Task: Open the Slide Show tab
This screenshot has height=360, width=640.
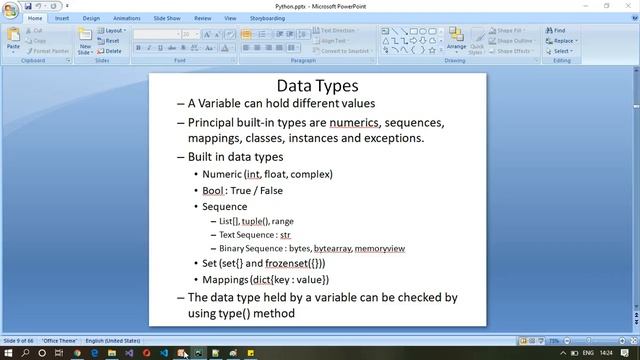Action: pyautogui.click(x=167, y=18)
